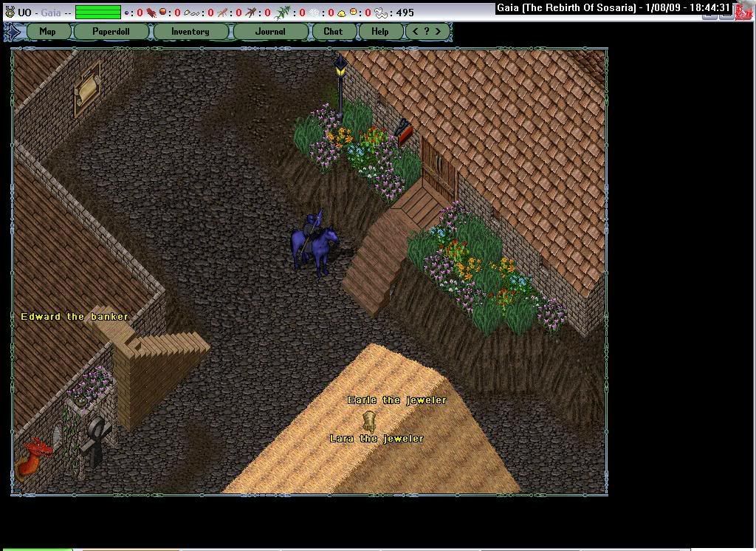Viewport: 756px width, 551px height.
Task: Click the red icon at top-right corner
Action: click(x=744, y=10)
